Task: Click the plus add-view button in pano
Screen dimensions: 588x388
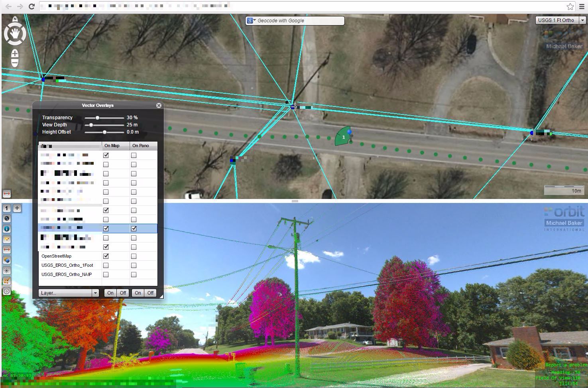Action: pos(17,208)
